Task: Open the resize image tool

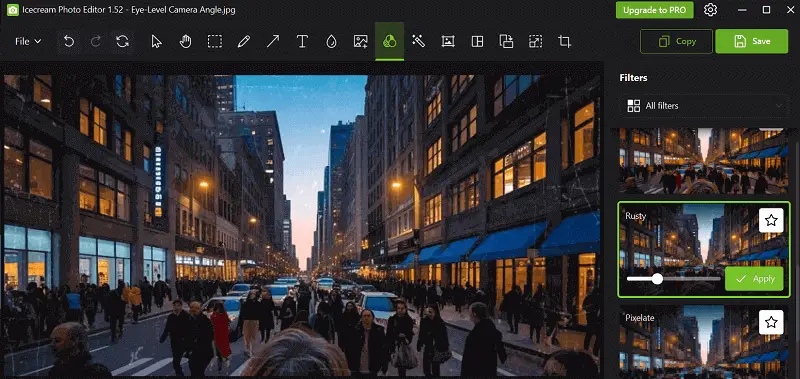Action: tap(535, 41)
